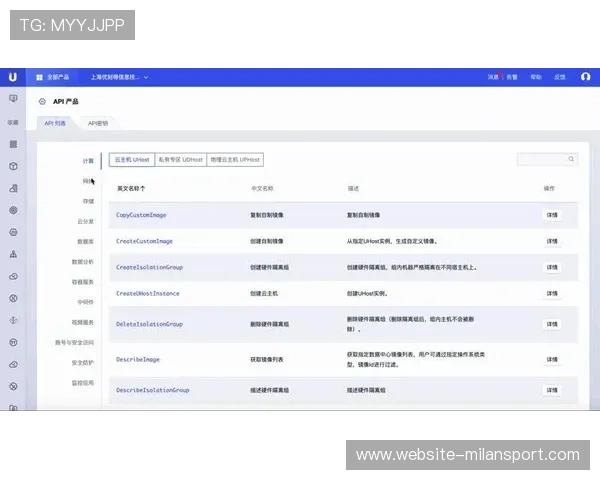
Task: Click the monitor icon atop the sidebar
Action: [x=13, y=99]
